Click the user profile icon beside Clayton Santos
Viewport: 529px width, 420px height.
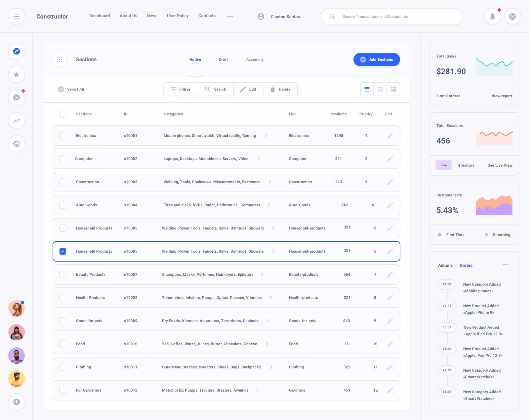pyautogui.click(x=261, y=17)
